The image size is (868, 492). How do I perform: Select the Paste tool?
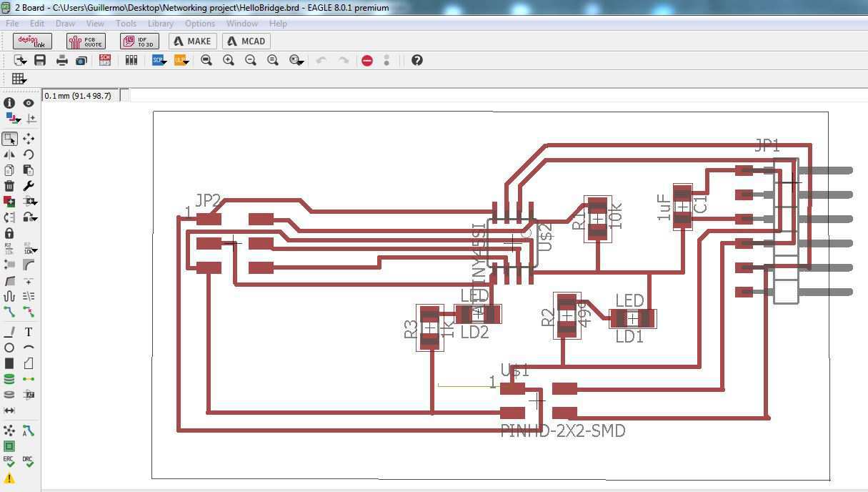point(29,170)
